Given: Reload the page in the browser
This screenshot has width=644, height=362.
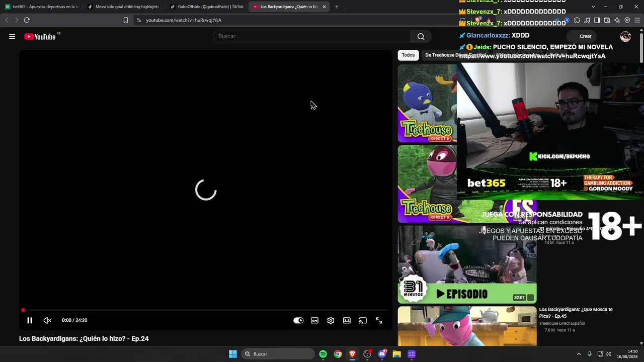Looking at the screenshot, I should pos(27,20).
